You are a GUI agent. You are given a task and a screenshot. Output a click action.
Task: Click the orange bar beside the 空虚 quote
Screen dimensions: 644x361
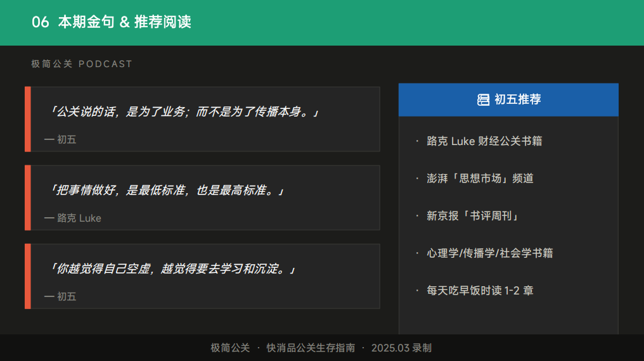pyautogui.click(x=28, y=276)
